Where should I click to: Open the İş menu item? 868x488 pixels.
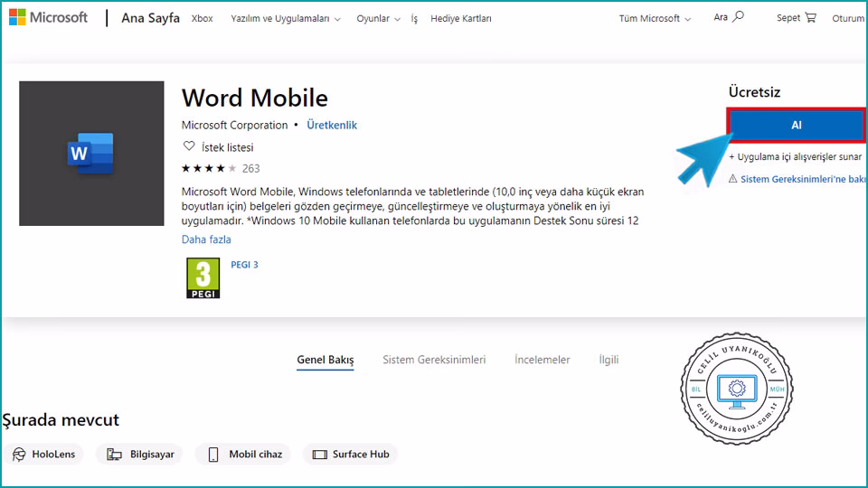414,18
